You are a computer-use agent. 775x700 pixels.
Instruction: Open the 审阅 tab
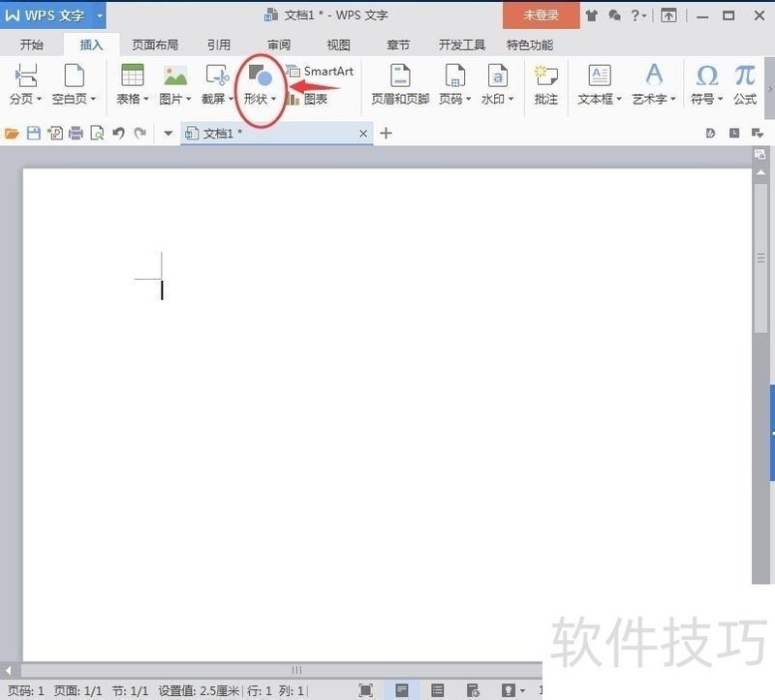[279, 45]
